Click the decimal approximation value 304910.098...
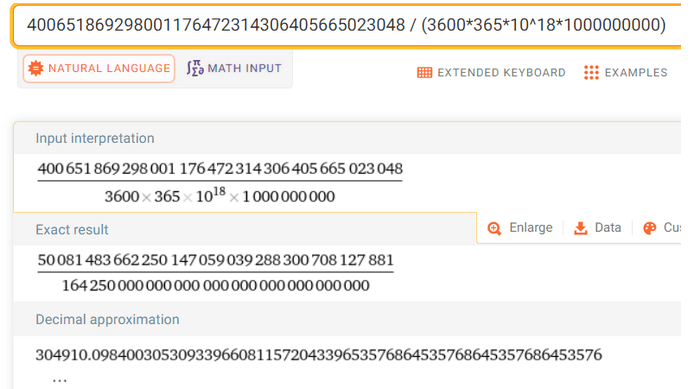693x389 pixels. tap(319, 355)
